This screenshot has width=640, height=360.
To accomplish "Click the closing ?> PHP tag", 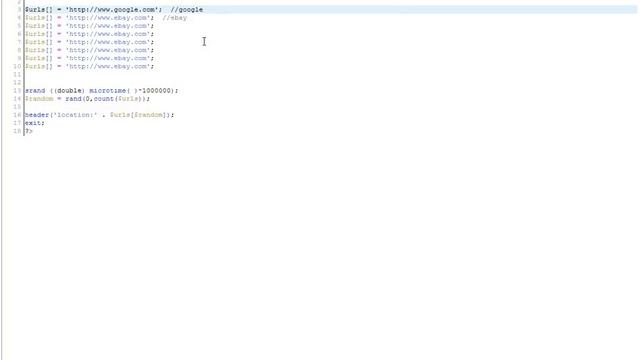I will pyautogui.click(x=29, y=131).
